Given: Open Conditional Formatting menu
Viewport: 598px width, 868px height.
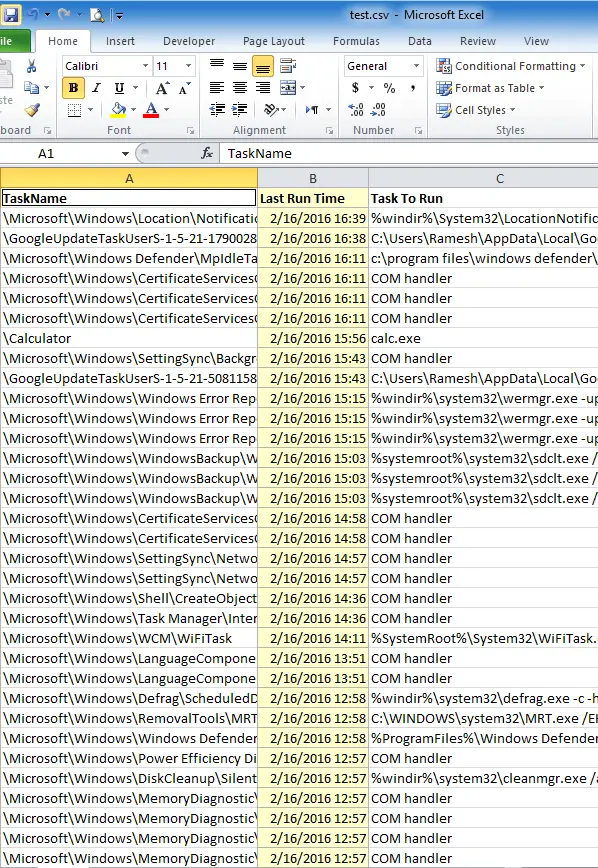Looking at the screenshot, I should (x=511, y=66).
